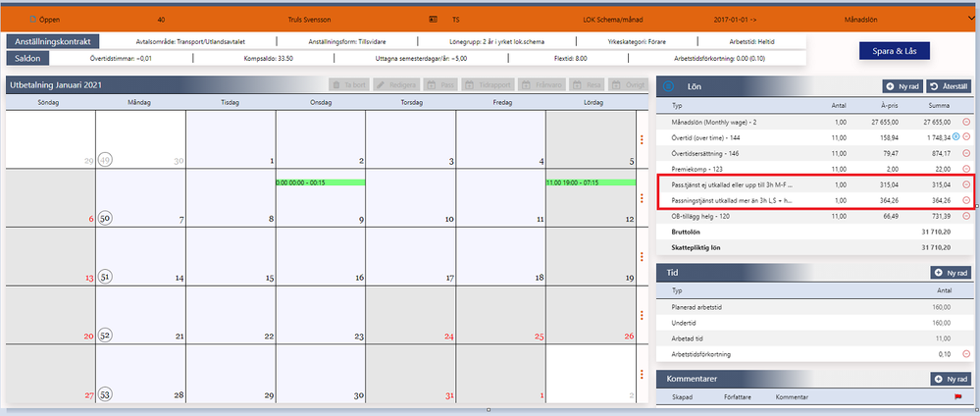Remove the OB-tillägg helg - 120 row
Viewport: 980px width, 416px height.
point(966,216)
